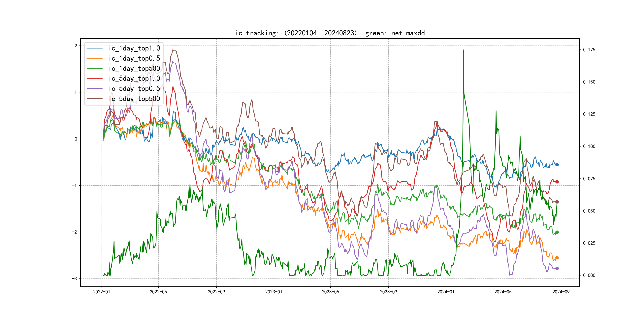Click the light green end-point marker dot
644x322 pixels.
(557, 232)
